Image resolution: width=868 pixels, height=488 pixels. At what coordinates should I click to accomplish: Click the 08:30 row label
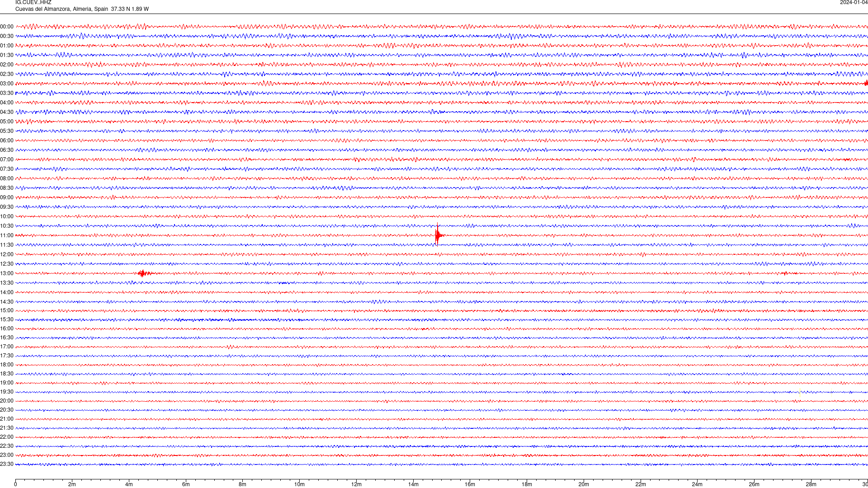[7, 188]
